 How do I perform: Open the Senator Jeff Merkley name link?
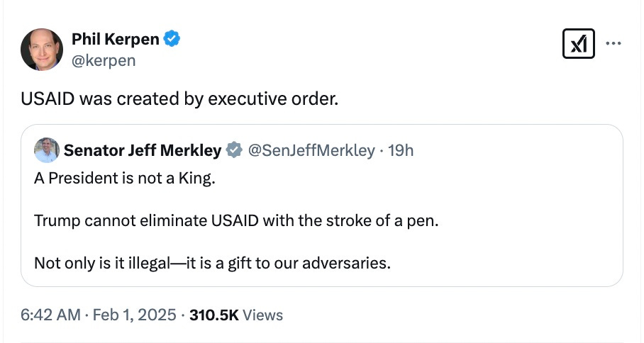pyautogui.click(x=143, y=150)
